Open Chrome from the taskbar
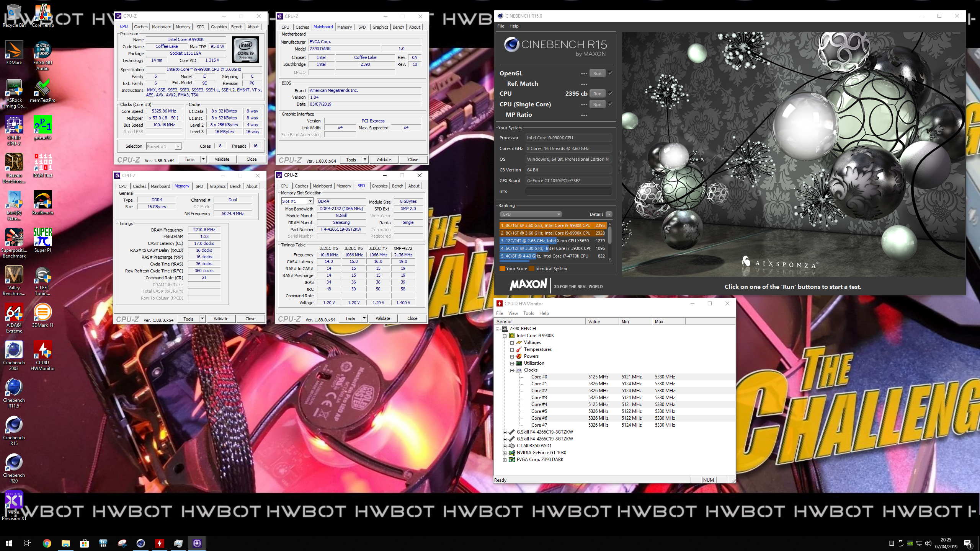 (x=47, y=543)
